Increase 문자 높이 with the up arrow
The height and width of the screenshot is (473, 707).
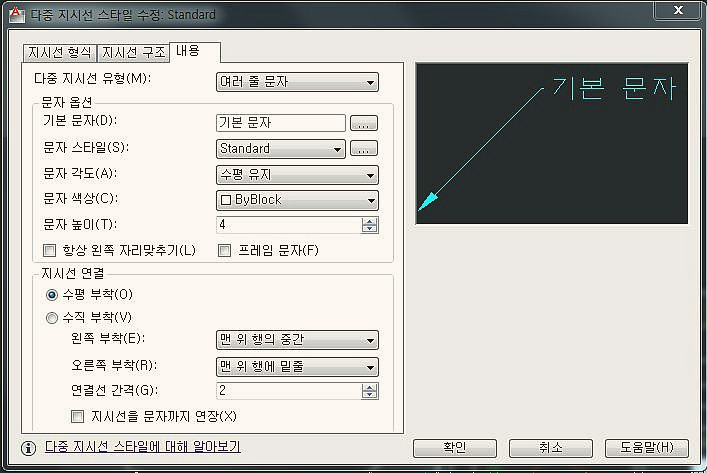(x=370, y=221)
